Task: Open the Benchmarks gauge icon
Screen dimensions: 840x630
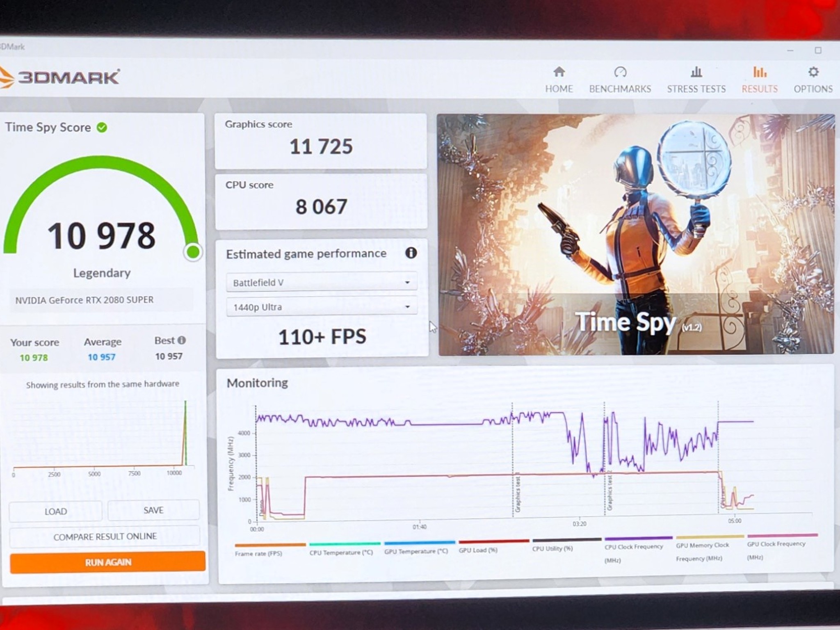Action: click(x=620, y=72)
